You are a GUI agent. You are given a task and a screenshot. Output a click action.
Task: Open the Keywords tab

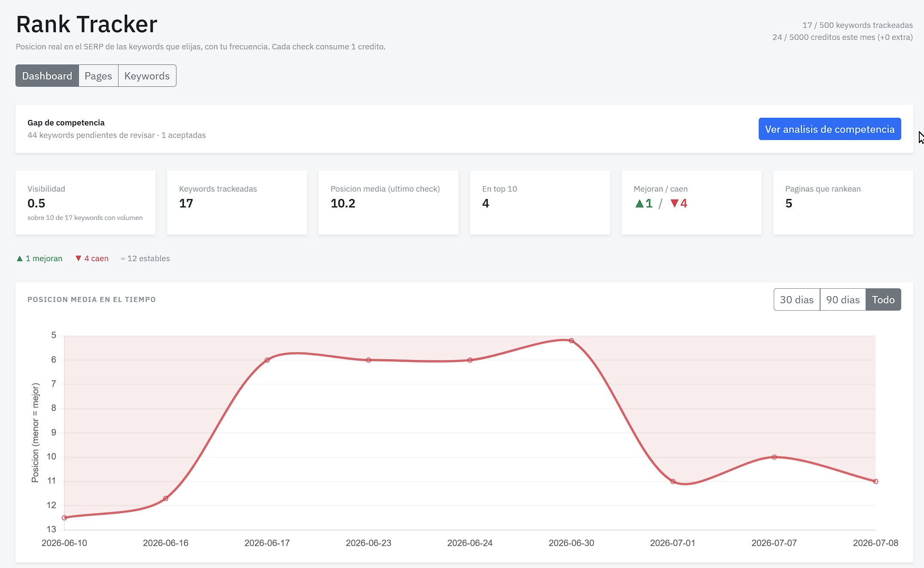[147, 76]
